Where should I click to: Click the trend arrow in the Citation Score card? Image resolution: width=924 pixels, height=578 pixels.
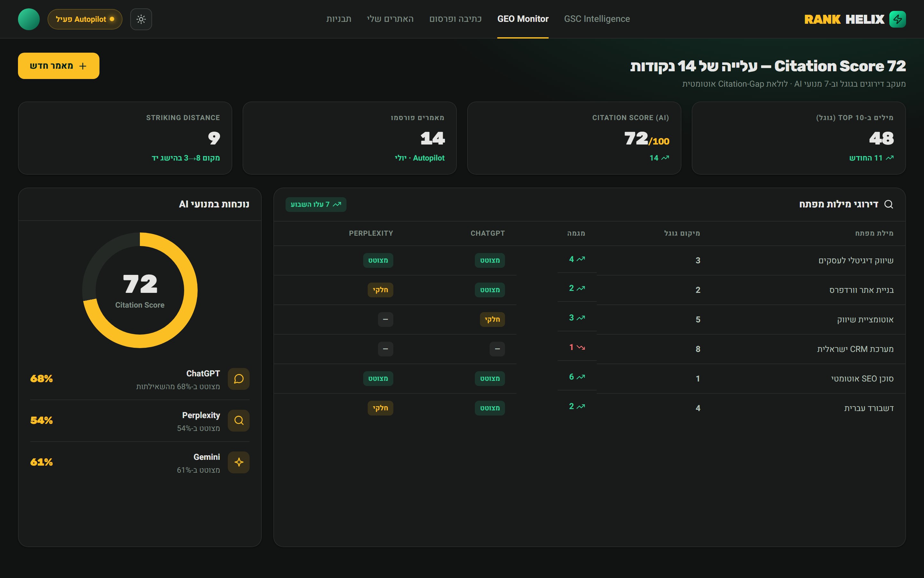665,157
